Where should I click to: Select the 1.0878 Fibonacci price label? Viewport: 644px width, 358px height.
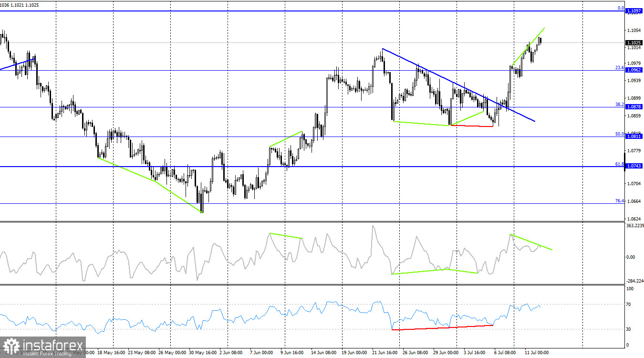[x=634, y=106]
